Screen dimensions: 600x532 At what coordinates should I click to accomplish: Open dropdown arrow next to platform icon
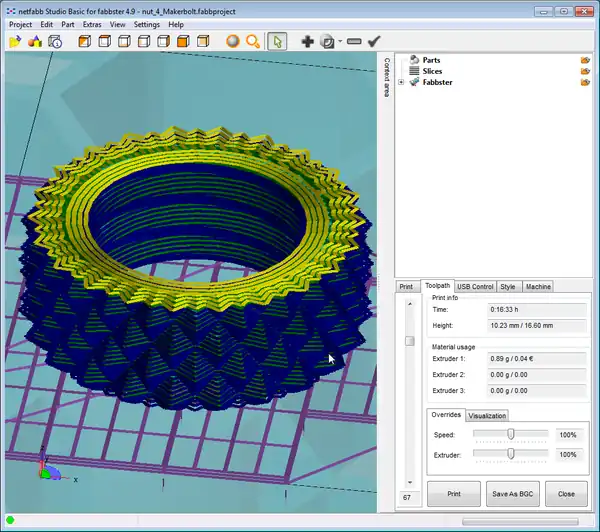[x=340, y=42]
